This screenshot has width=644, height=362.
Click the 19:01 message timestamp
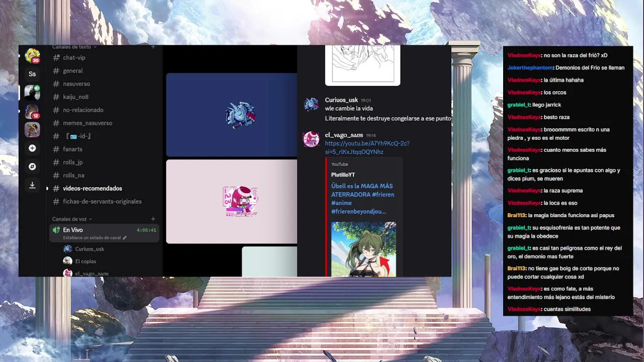point(366,101)
